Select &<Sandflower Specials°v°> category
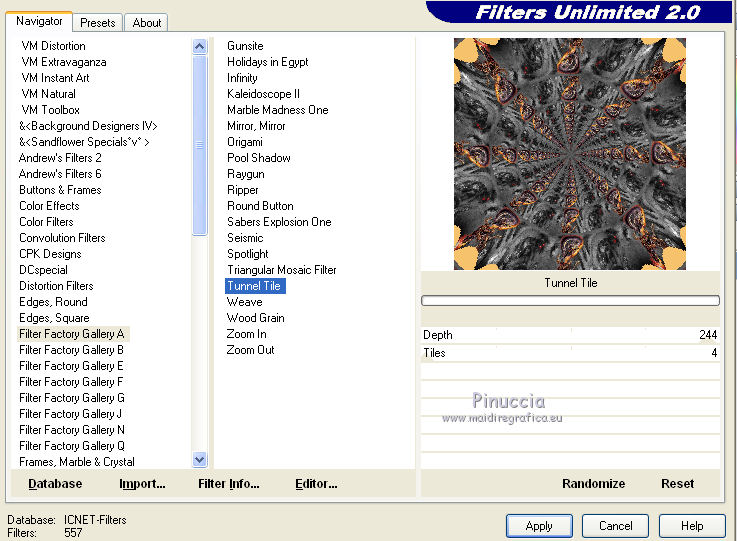 point(84,142)
